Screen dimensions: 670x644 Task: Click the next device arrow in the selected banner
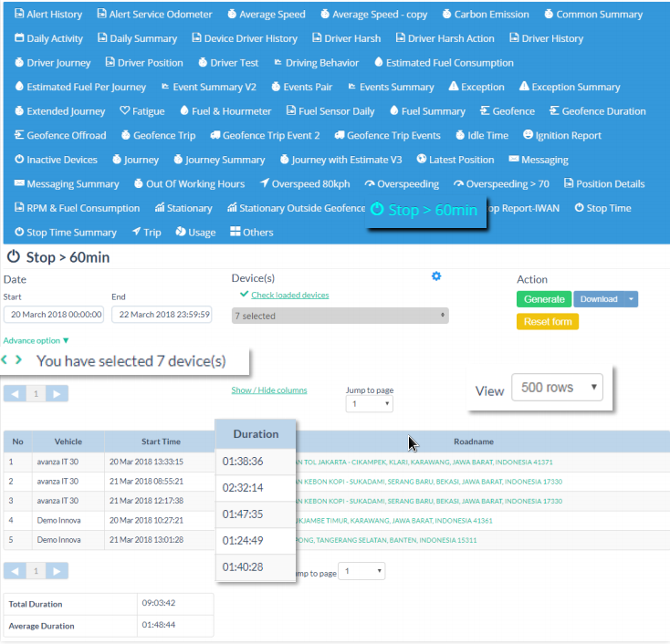(x=18, y=360)
